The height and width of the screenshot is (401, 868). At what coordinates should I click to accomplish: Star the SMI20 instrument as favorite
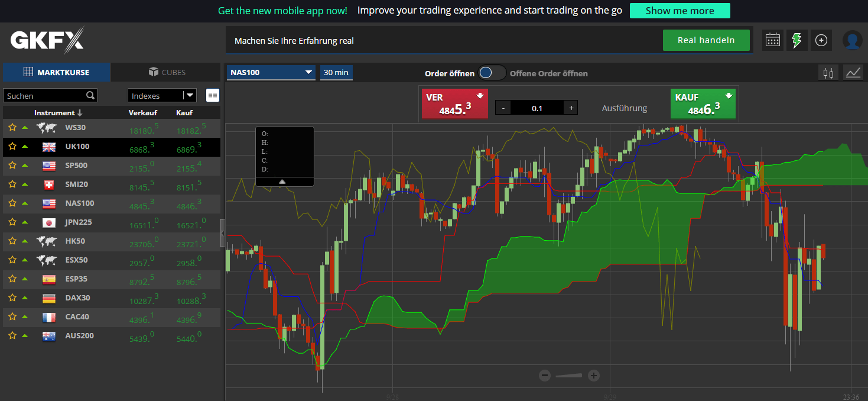pos(12,184)
